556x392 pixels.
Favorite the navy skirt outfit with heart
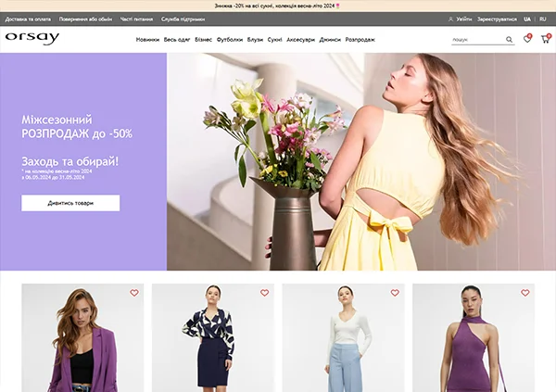tap(264, 293)
